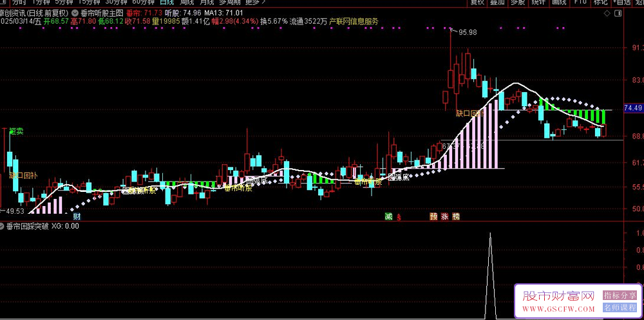Click the 低68.12 low price value
This screenshot has width=644, height=320.
(111, 21)
